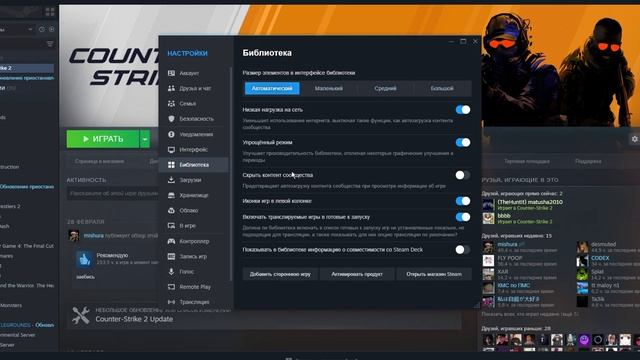
Task: Open friend mishura in recent players list
Action: [507, 244]
